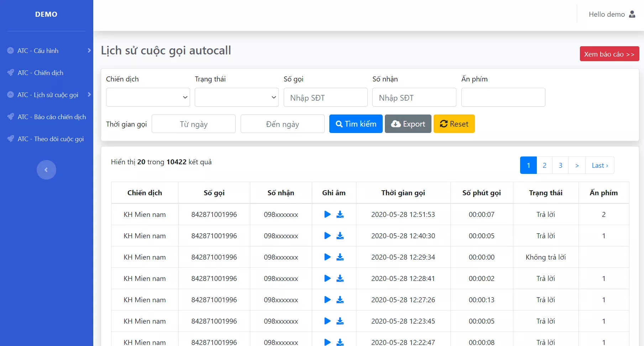Click rocket icon beside ATC - Theo dõi cuộc gọi

(11, 139)
